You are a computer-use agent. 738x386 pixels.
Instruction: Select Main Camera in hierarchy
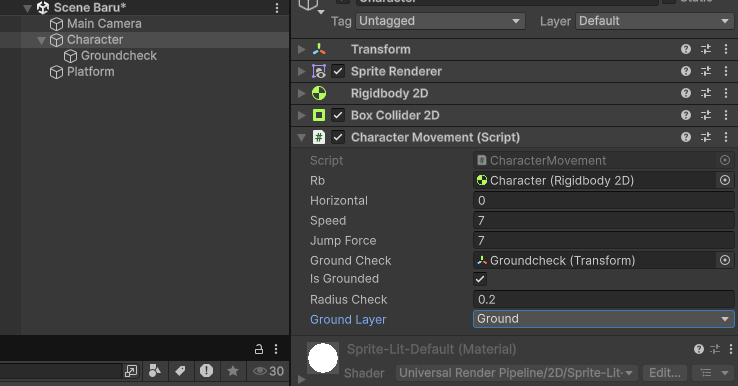point(104,24)
